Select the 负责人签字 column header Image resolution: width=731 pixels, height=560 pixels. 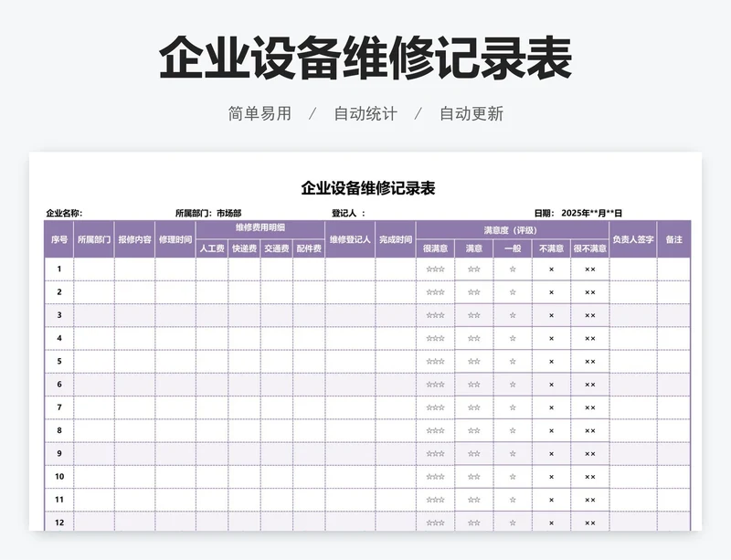tap(633, 239)
